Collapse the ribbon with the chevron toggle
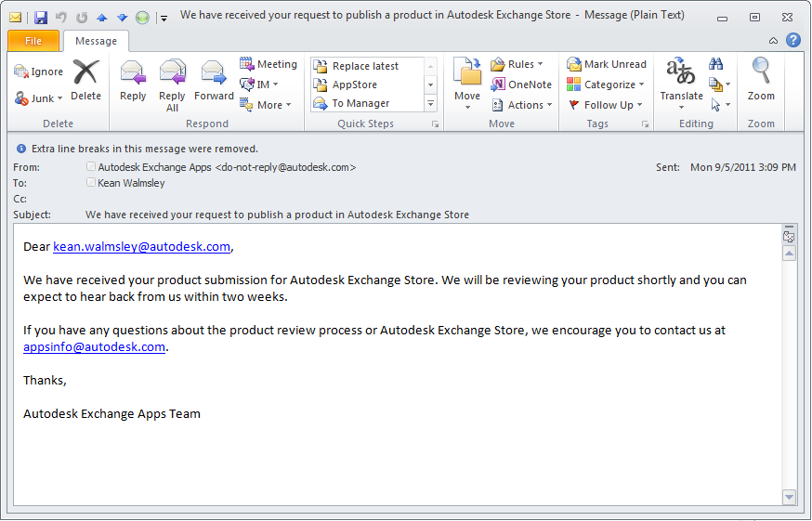 (x=774, y=41)
